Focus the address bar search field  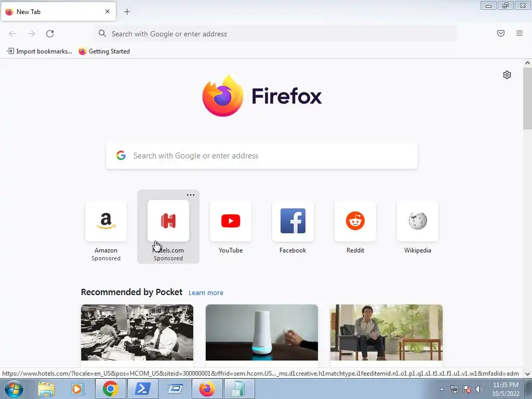point(275,34)
